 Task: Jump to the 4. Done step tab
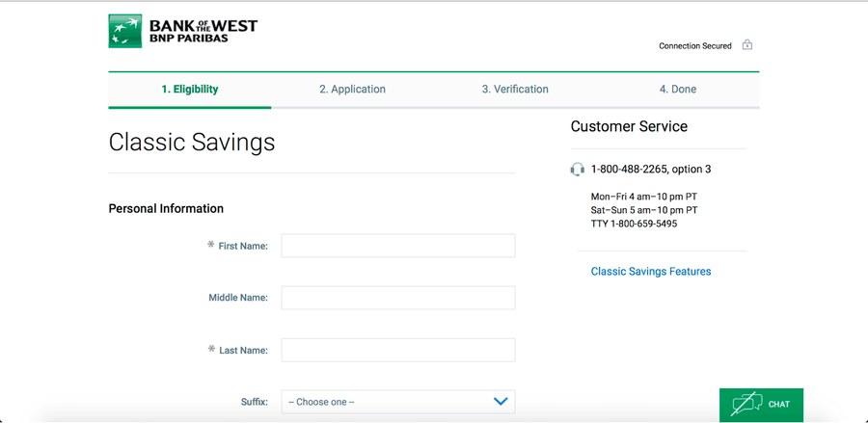tap(677, 90)
